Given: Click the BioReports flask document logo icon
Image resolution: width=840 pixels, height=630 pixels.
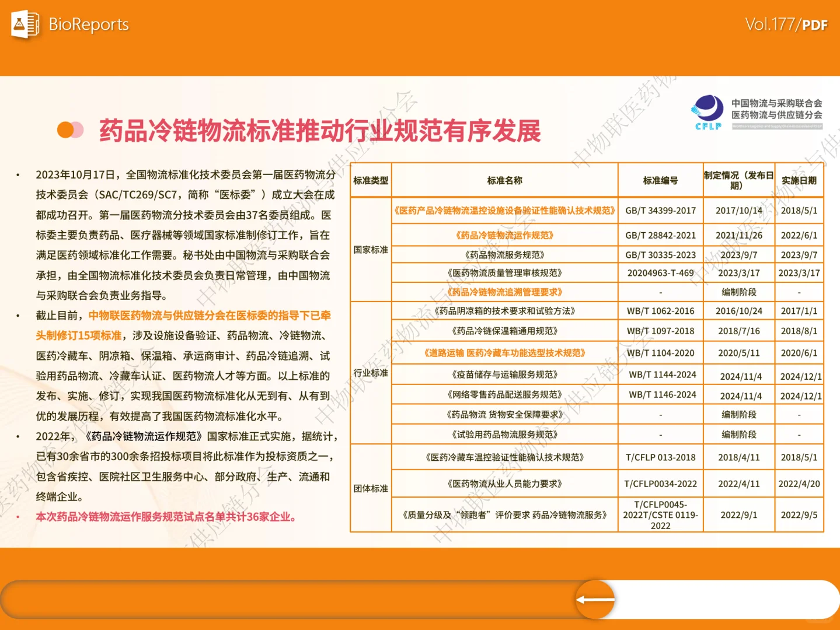Looking at the screenshot, I should [25, 25].
